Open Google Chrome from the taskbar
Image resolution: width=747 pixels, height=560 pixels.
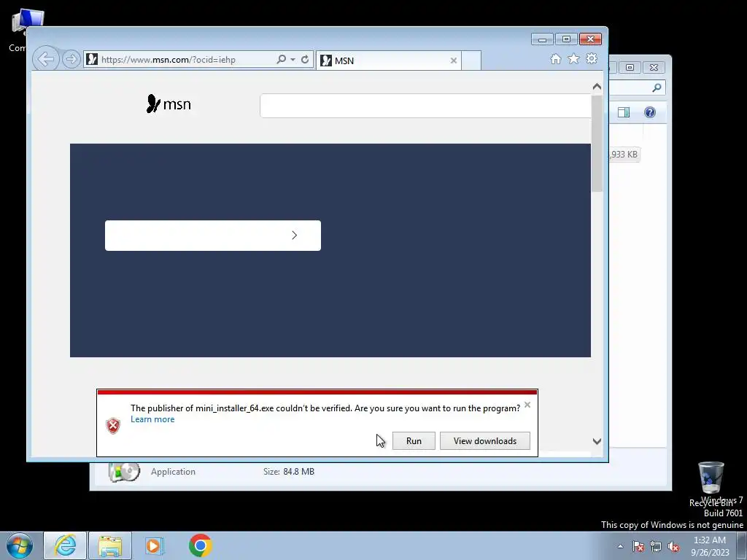pyautogui.click(x=200, y=545)
